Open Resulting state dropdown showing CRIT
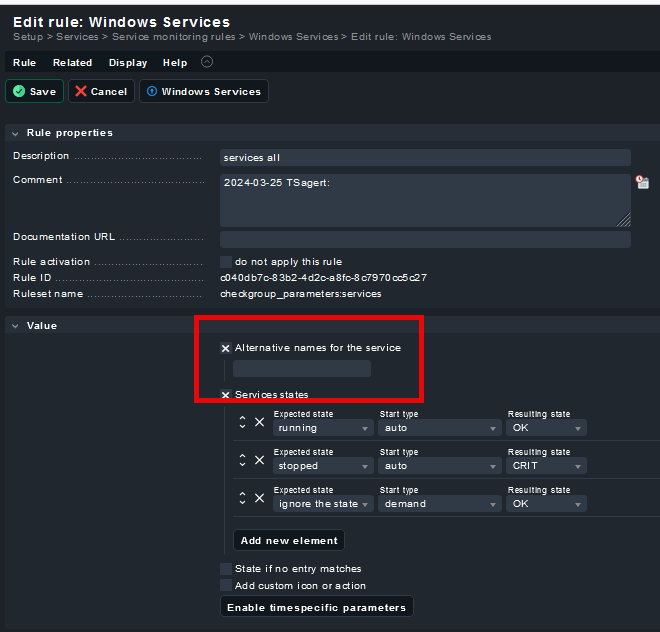The width and height of the screenshot is (660, 632). [x=546, y=466]
